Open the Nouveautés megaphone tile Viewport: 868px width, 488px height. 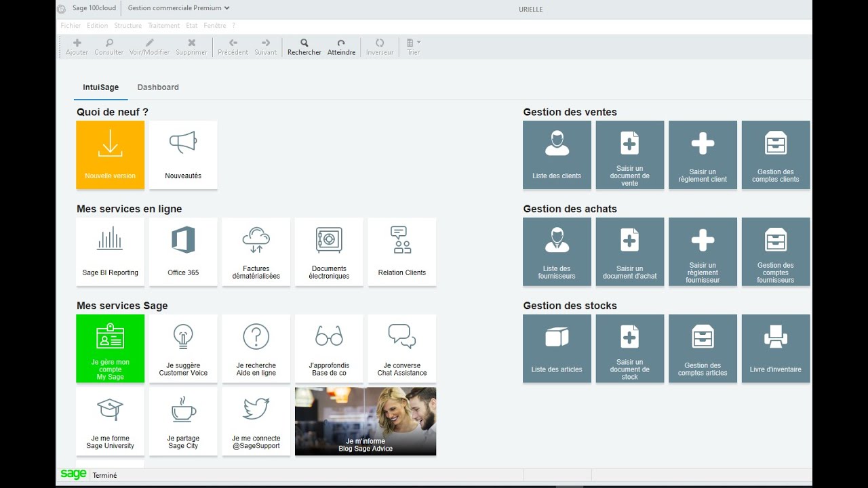(x=183, y=155)
